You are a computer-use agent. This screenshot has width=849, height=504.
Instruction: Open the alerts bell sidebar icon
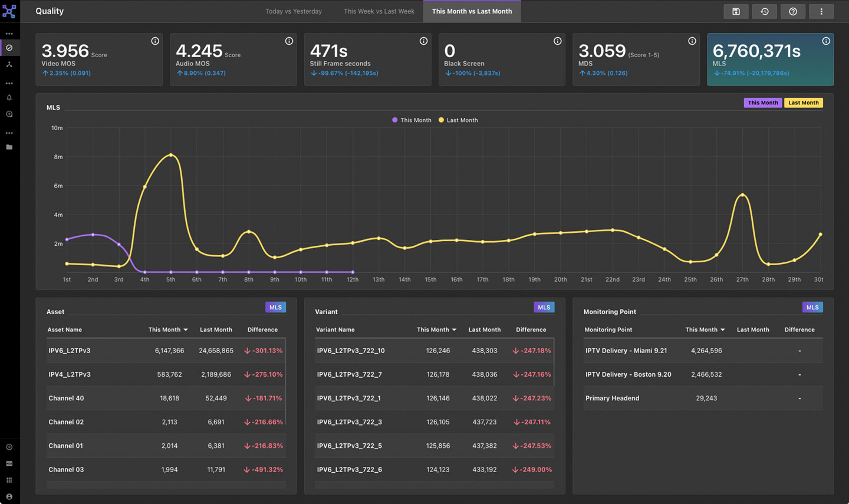(9, 98)
